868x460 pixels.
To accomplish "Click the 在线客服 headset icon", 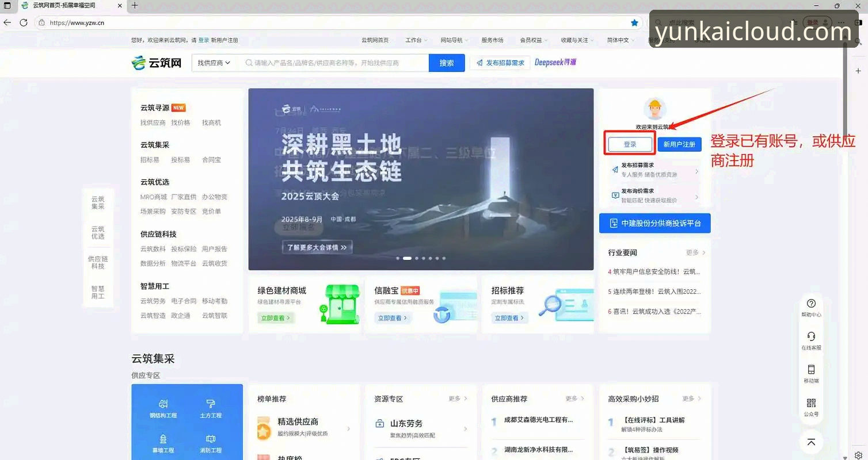I will [x=811, y=336].
